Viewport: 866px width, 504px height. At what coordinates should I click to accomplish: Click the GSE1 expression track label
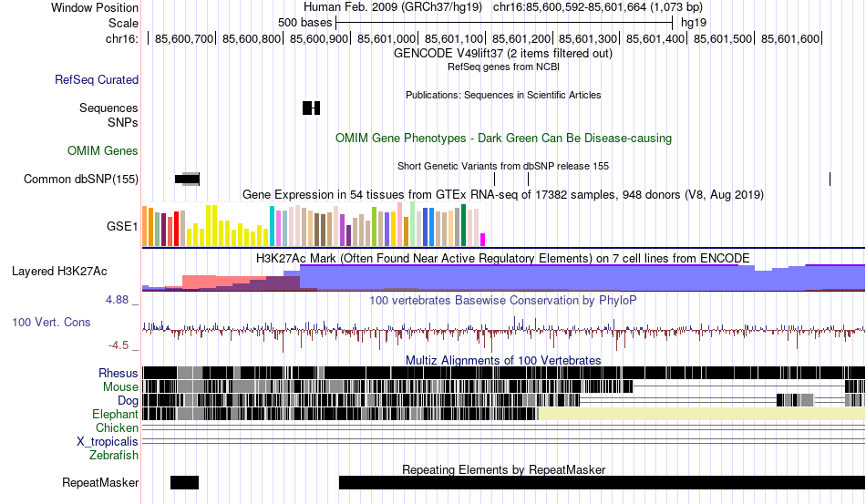pyautogui.click(x=122, y=226)
